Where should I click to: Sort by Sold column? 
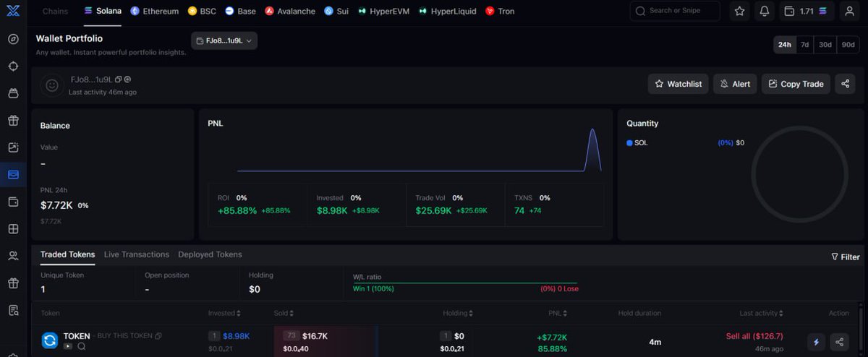(x=284, y=313)
